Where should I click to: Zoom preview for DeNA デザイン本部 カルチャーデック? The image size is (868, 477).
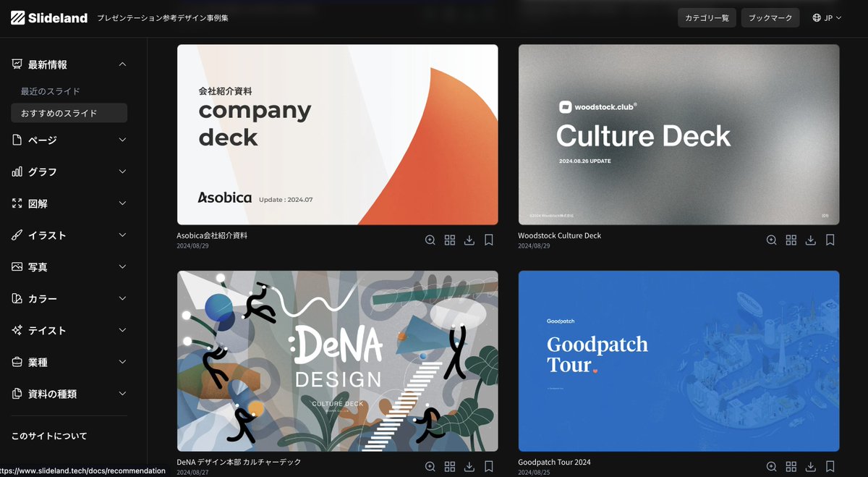(x=430, y=467)
